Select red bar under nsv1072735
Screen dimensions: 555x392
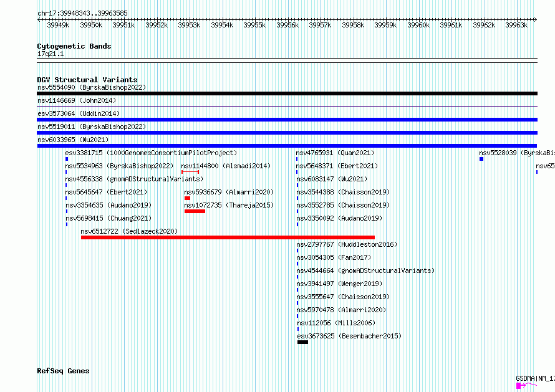coord(195,211)
